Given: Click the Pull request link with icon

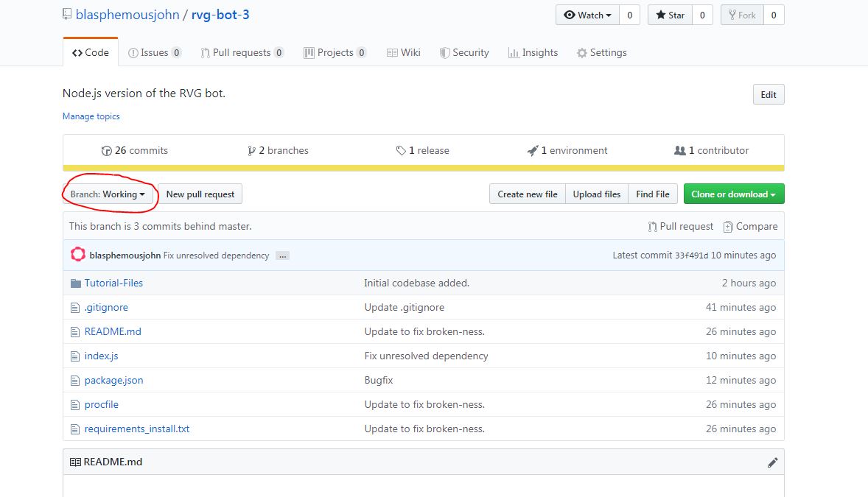Looking at the screenshot, I should [681, 226].
